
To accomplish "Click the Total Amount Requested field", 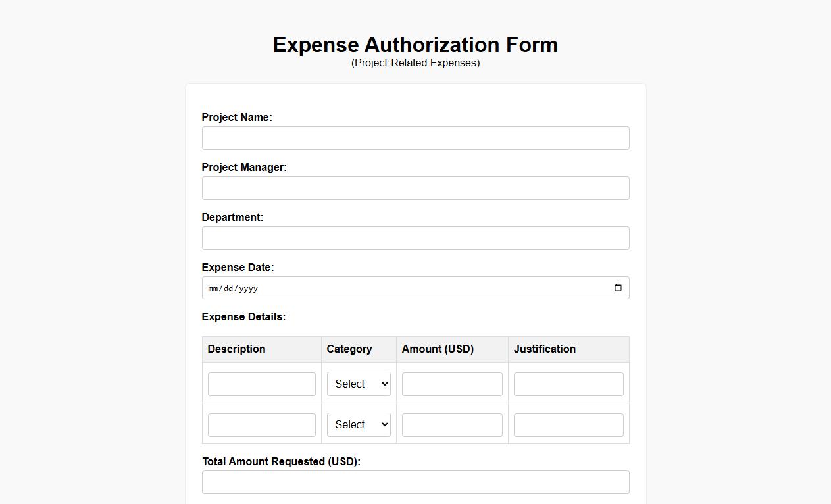I will click(415, 482).
